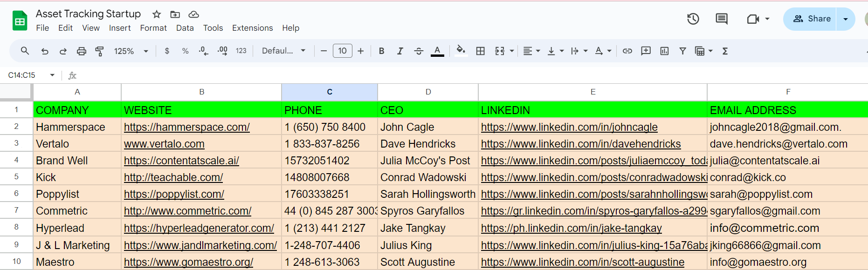The height and width of the screenshot is (270, 868).
Task: Click the Redo arrow icon
Action: point(63,51)
